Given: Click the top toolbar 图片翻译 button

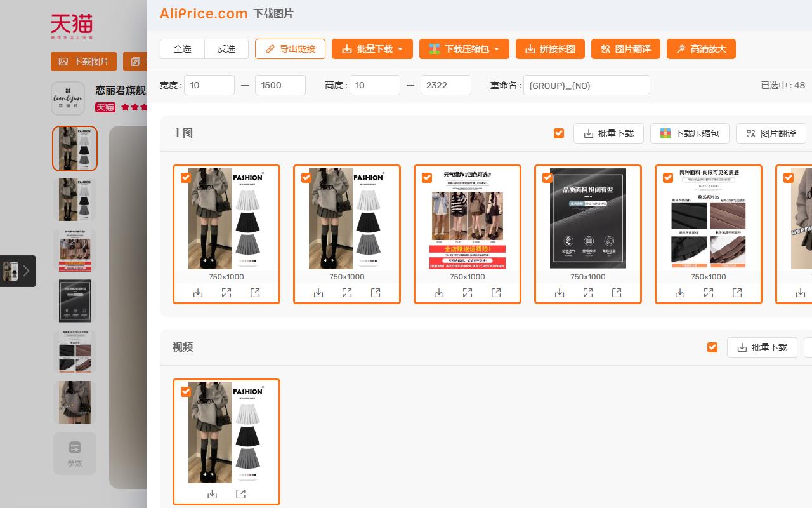Looking at the screenshot, I should [x=625, y=49].
